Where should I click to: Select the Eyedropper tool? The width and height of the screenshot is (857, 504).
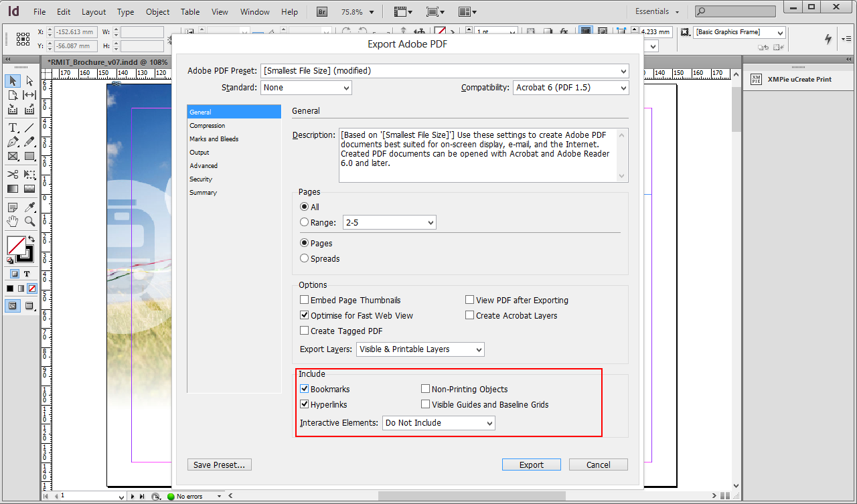[29, 208]
